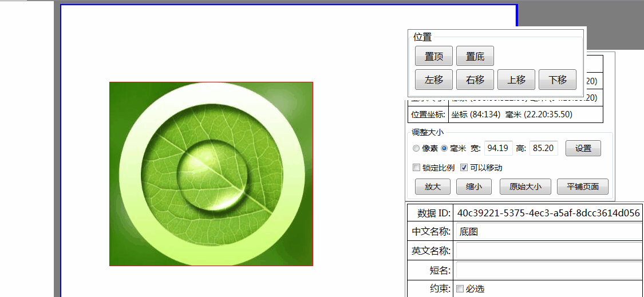The width and height of the screenshot is (644, 297).
Task: Click the 平铺页面 button
Action: [x=583, y=187]
